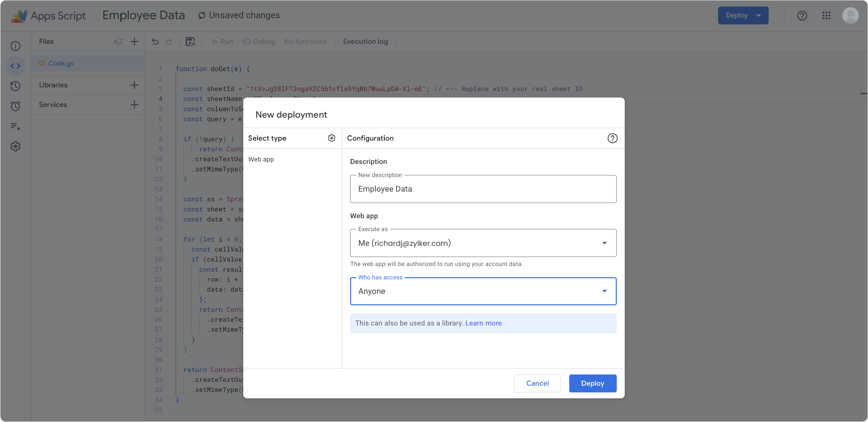Follow the Learn more link
This screenshot has width=868, height=422.
click(483, 323)
